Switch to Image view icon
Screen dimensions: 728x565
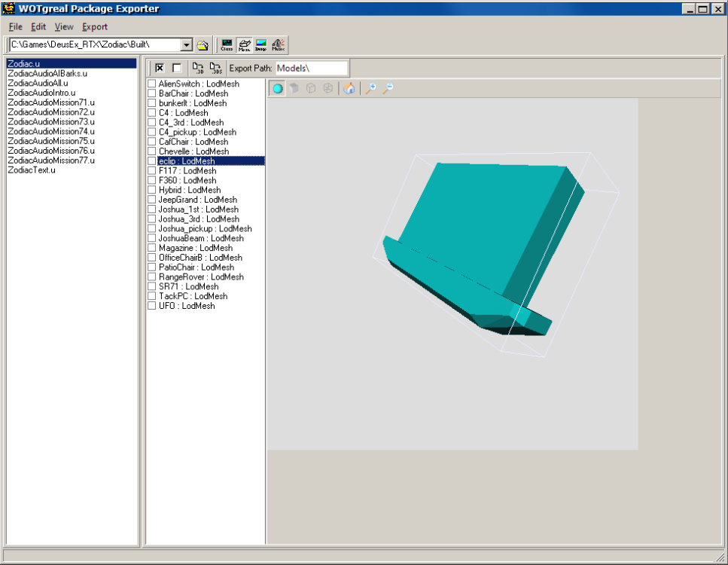pyautogui.click(x=261, y=45)
